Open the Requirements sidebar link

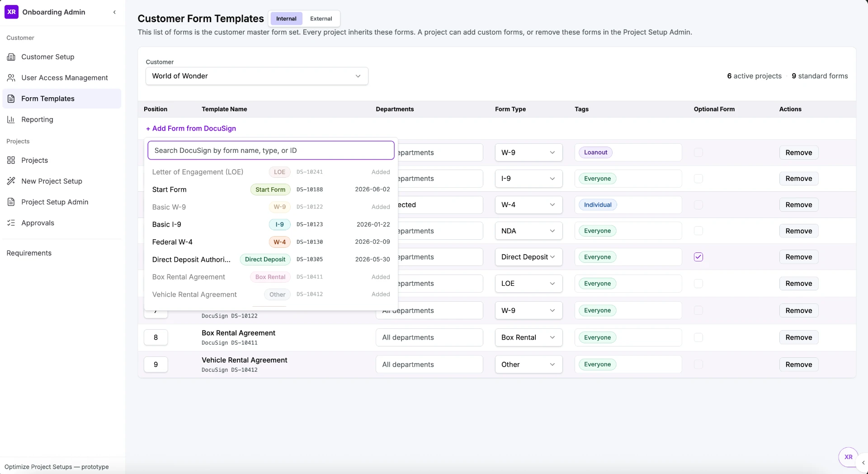click(29, 253)
